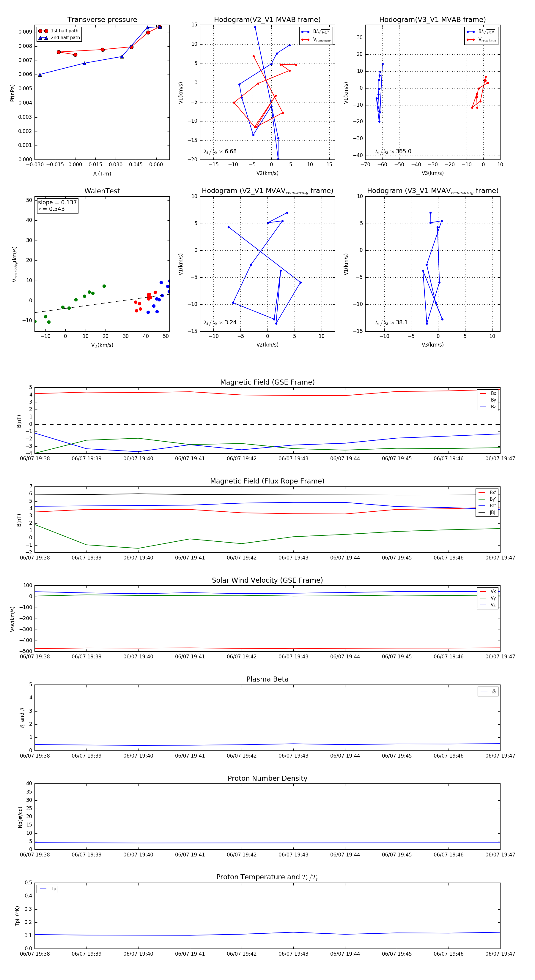
Task: Click the 'V remaining(km/s)' y-axis label of WalenTest
Action: tap(15, 264)
